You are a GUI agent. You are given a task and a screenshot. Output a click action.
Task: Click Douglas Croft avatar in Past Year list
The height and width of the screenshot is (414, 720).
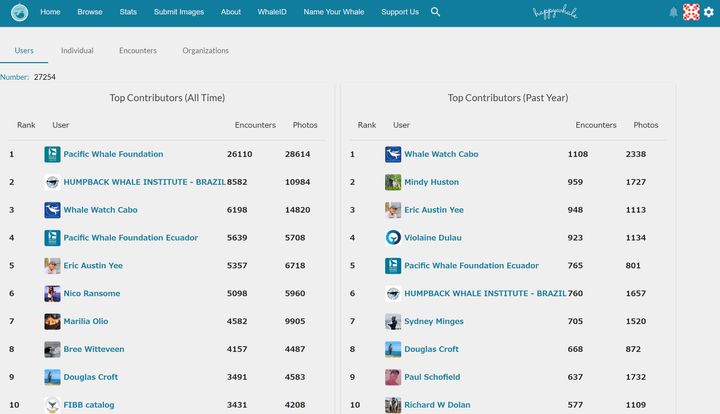coord(393,349)
